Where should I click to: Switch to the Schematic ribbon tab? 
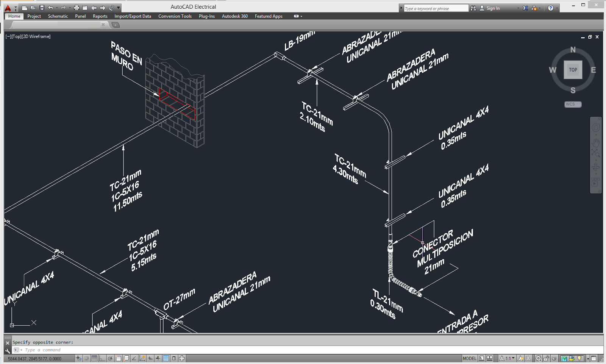click(x=58, y=16)
